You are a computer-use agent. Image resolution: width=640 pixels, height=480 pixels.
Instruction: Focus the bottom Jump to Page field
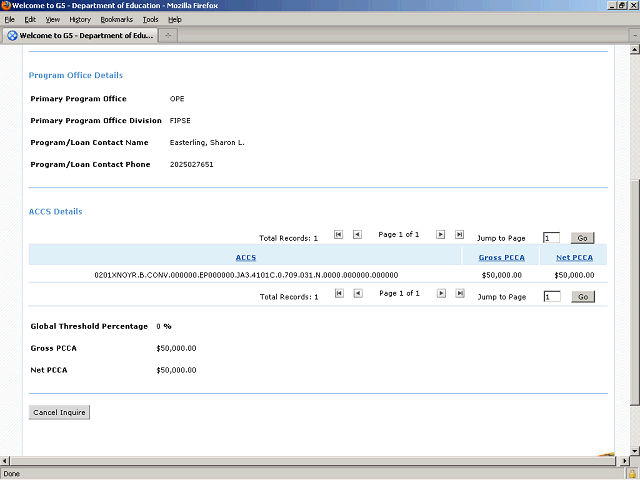pyautogui.click(x=552, y=297)
